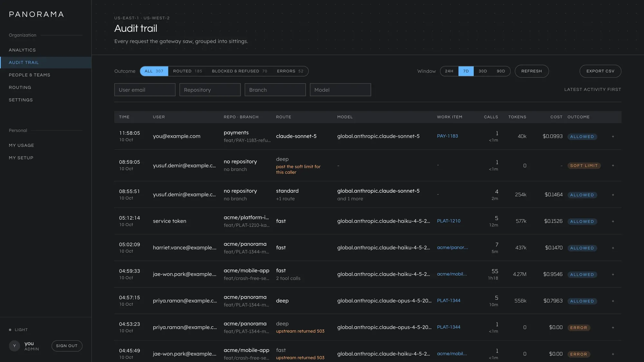Click the Cost column header
Image resolution: width=644 pixels, height=362 pixels.
556,117
